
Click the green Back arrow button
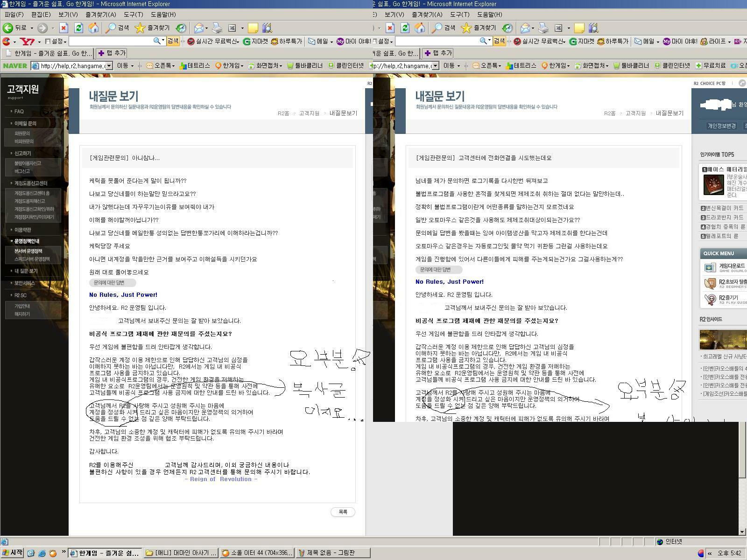click(7, 28)
